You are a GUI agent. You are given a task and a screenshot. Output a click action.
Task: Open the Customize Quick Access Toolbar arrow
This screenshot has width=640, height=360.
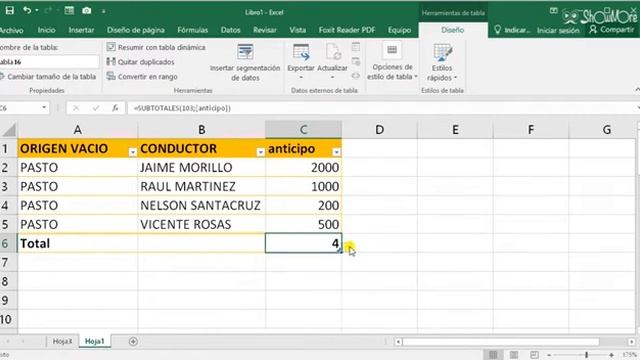(103, 11)
